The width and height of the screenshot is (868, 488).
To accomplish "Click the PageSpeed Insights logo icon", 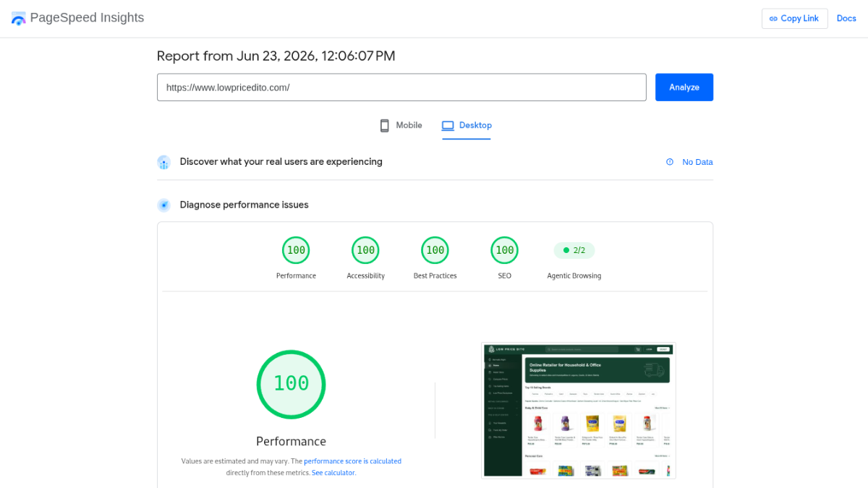I will pos(18,19).
